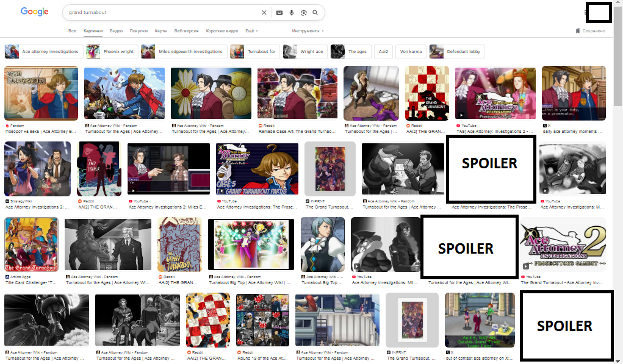The height and width of the screenshot is (364, 623).
Task: Open 'TAB] Ace Attorney: Investigations 2' YouTube link
Action: coord(495,131)
